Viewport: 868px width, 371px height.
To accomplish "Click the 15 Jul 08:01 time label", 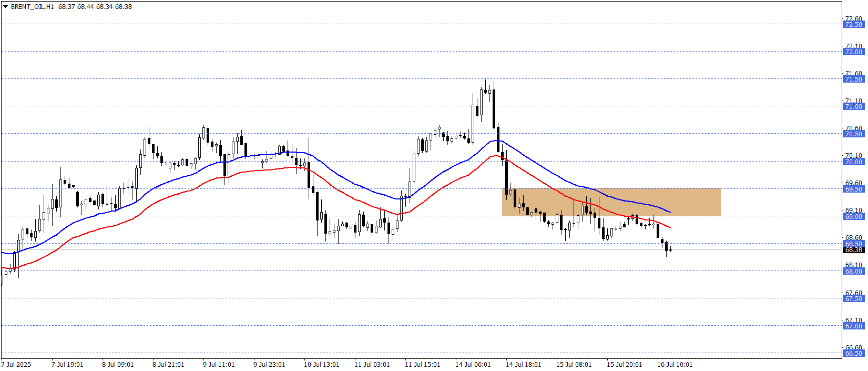I will 574,364.
